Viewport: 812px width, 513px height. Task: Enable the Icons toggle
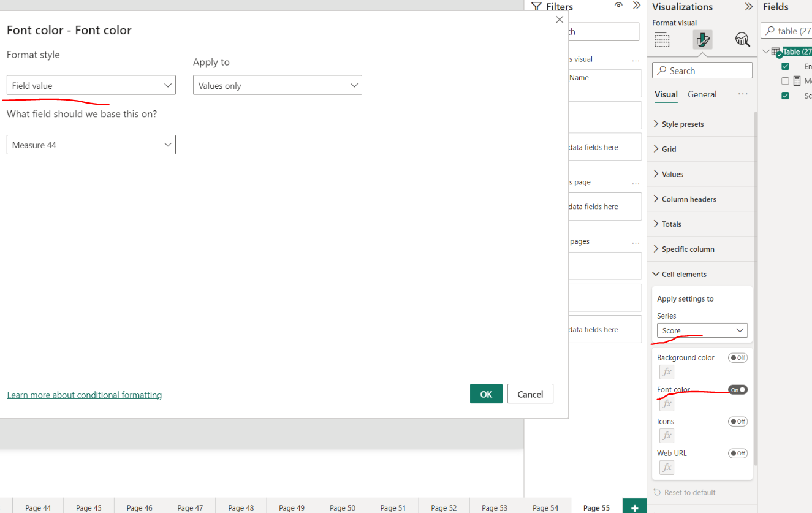click(x=738, y=422)
